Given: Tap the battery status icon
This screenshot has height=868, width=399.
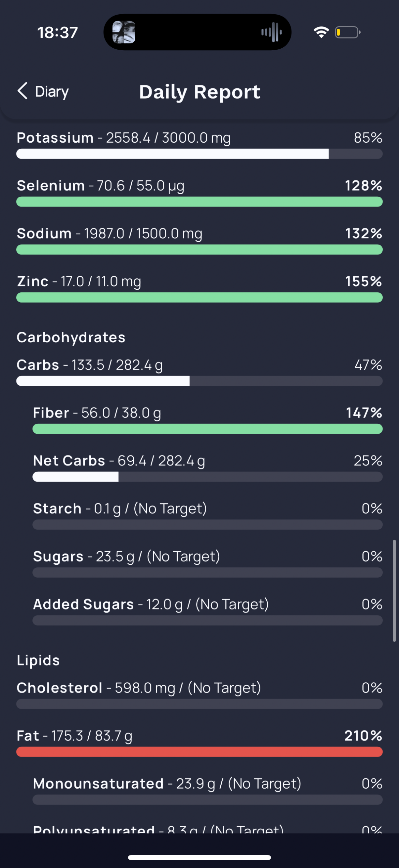Looking at the screenshot, I should click(x=347, y=32).
